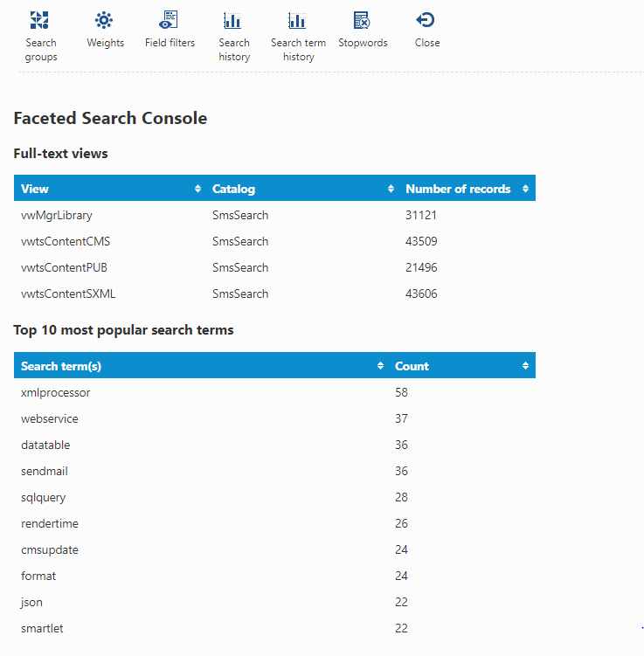Viewport: 644px width, 656px height.
Task: Sort by the Count column arrows
Action: tap(525, 366)
